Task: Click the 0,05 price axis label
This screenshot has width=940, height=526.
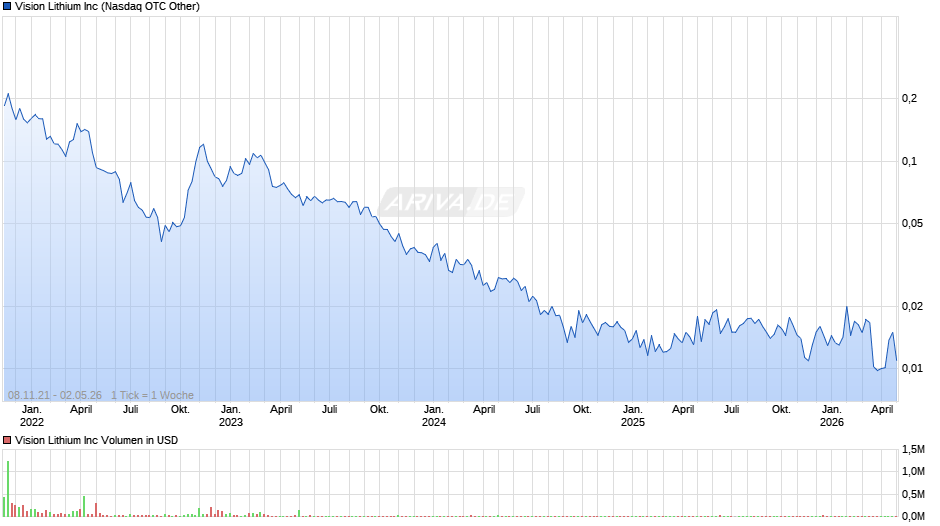Action: (912, 224)
